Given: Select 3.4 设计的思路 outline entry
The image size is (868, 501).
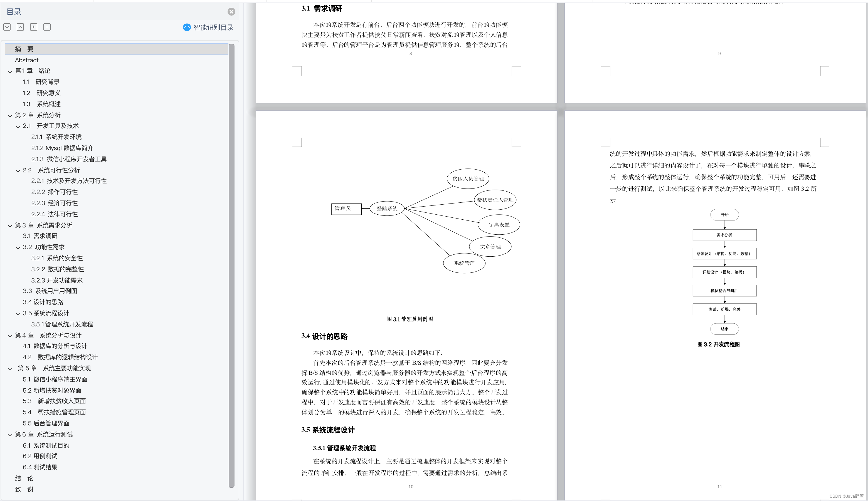Looking at the screenshot, I should [43, 302].
